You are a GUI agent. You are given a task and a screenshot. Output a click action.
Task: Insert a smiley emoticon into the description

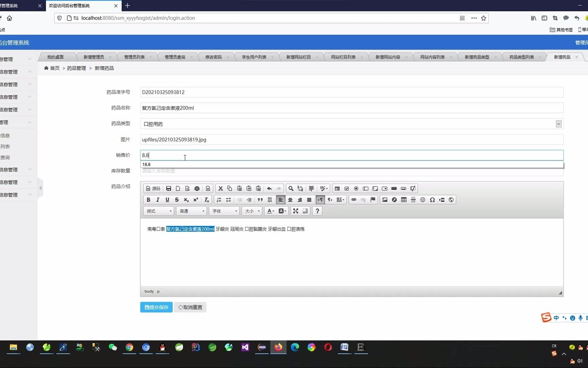point(423,200)
